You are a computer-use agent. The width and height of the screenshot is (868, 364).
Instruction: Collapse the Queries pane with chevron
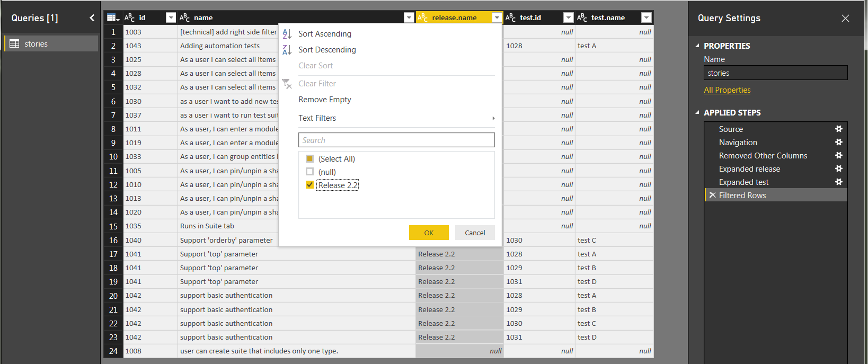pyautogui.click(x=92, y=18)
